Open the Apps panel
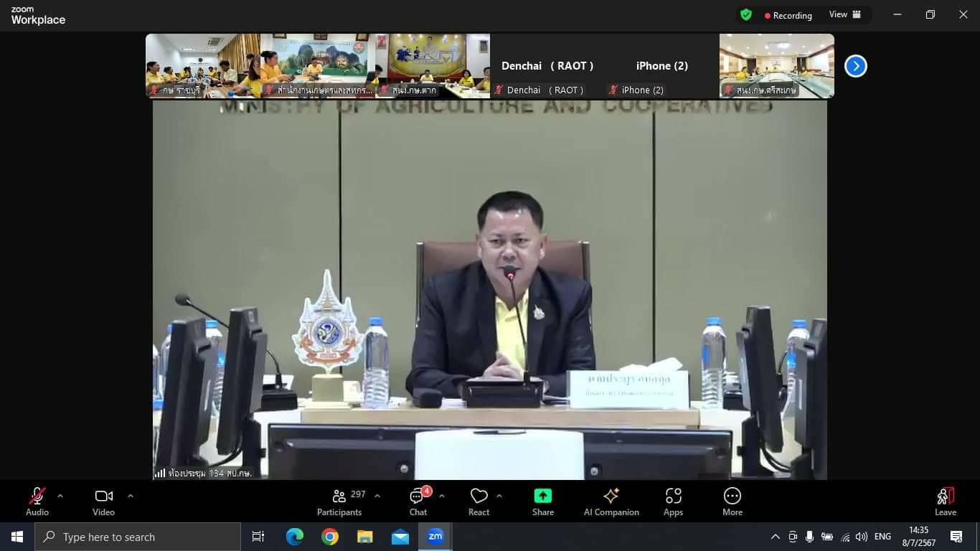 [673, 501]
